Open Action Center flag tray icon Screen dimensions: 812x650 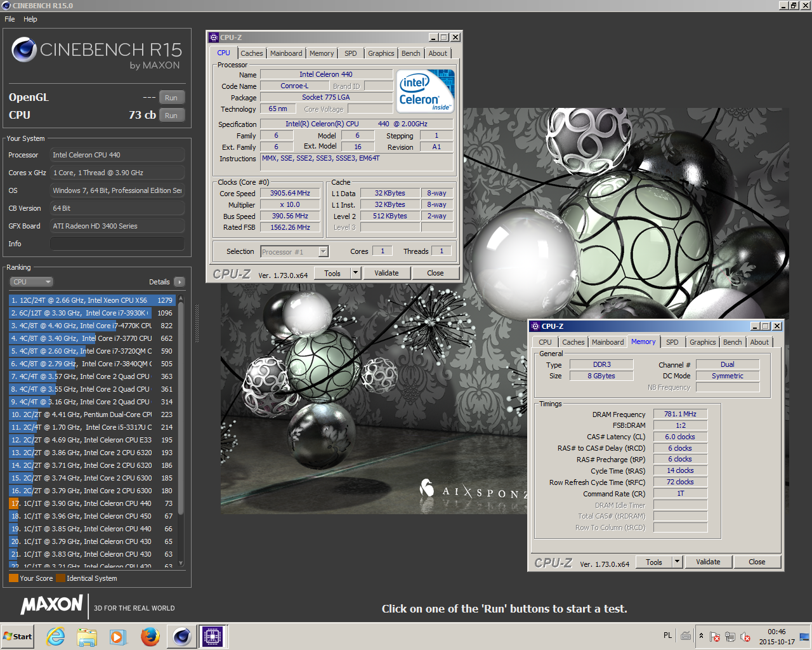pyautogui.click(x=715, y=637)
